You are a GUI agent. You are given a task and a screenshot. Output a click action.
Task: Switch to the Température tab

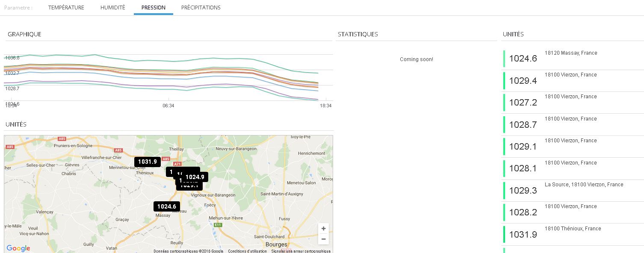[66, 8]
